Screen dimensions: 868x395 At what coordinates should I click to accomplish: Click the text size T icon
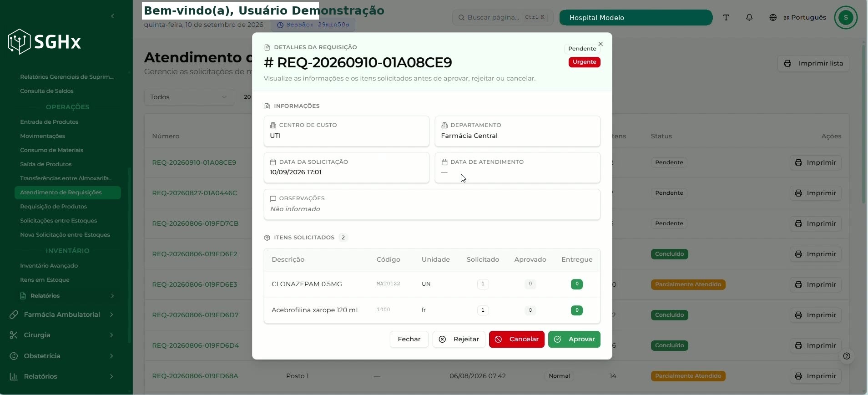[x=726, y=17]
